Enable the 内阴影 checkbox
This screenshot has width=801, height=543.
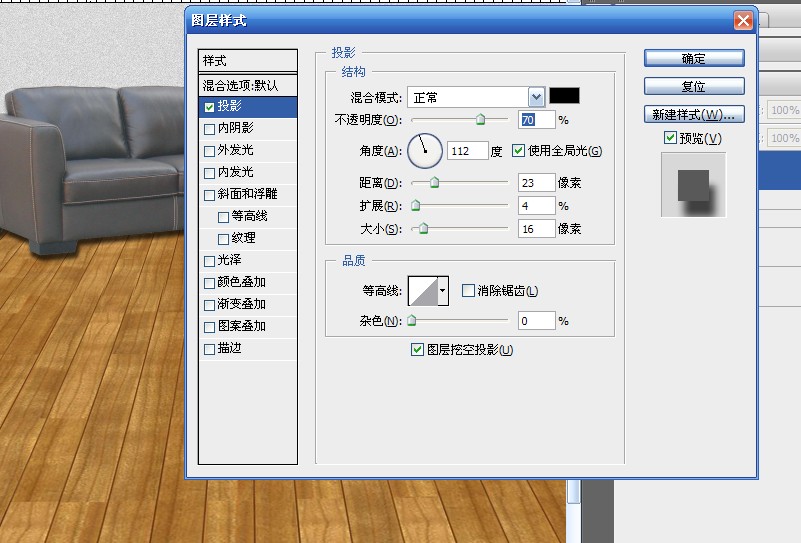(x=209, y=129)
